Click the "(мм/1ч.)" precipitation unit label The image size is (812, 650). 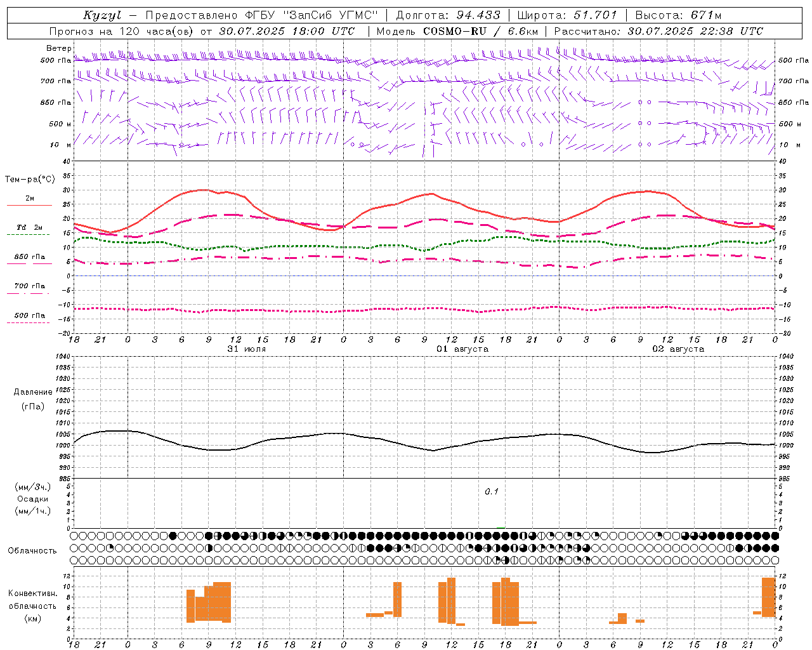[33, 511]
